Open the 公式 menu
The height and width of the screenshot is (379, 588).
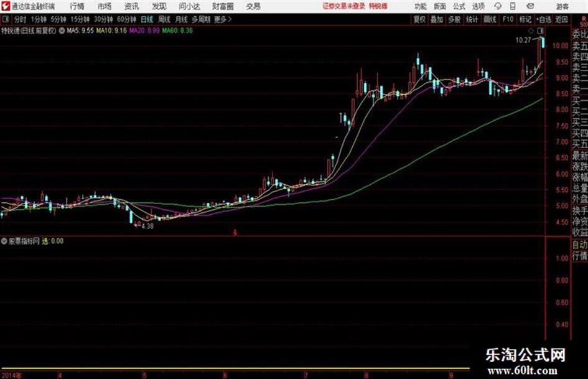pyautogui.click(x=459, y=6)
